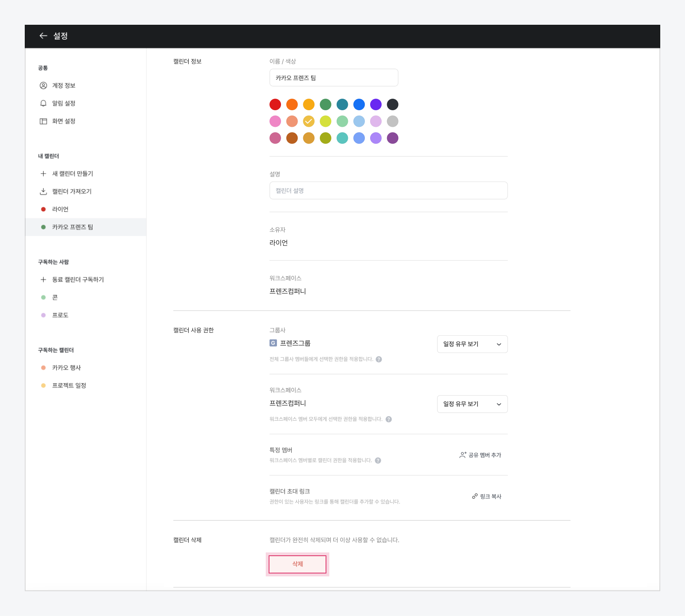Click the plus icon for 동료 캘린더 구독하기
Image resolution: width=685 pixels, height=616 pixels.
point(43,280)
